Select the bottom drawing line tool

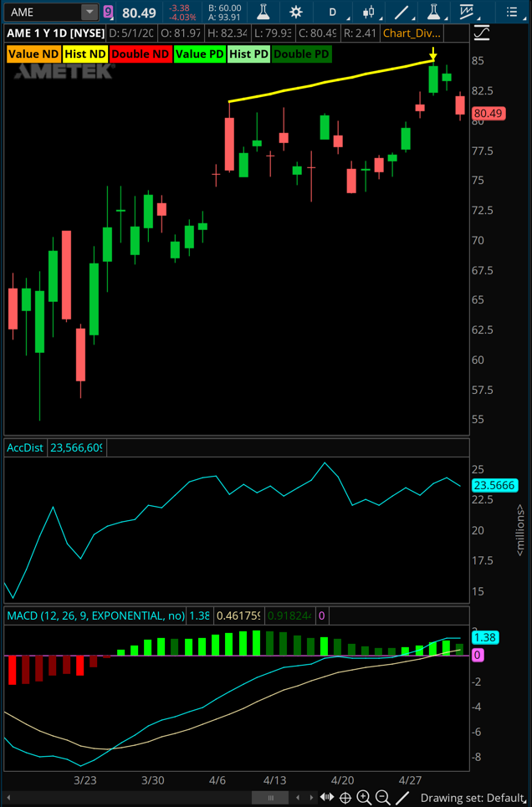[402, 799]
